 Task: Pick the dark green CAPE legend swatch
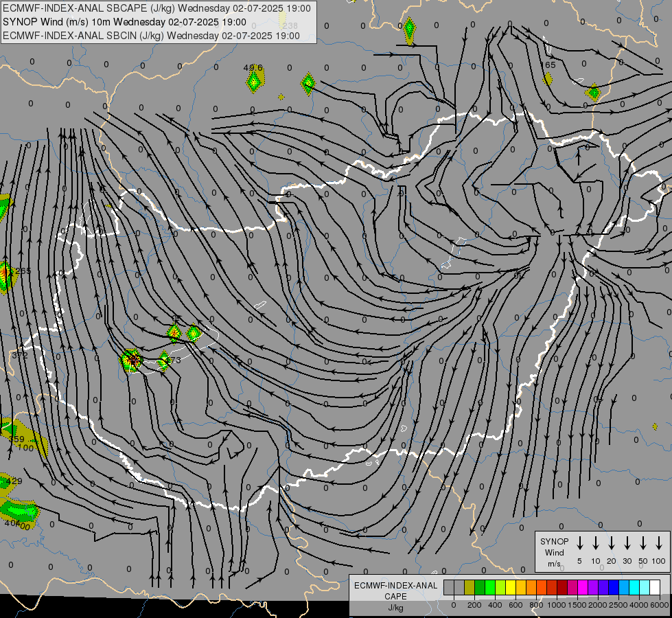coord(480,587)
